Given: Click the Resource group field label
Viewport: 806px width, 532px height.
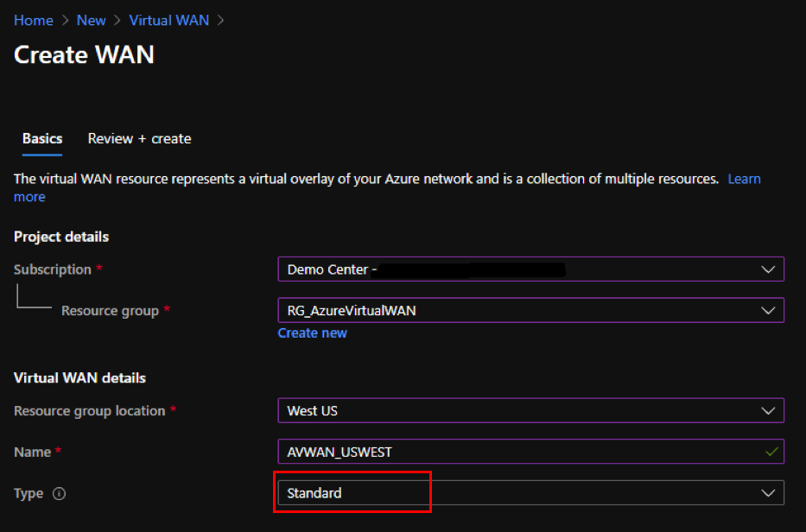Looking at the screenshot, I should [110, 311].
